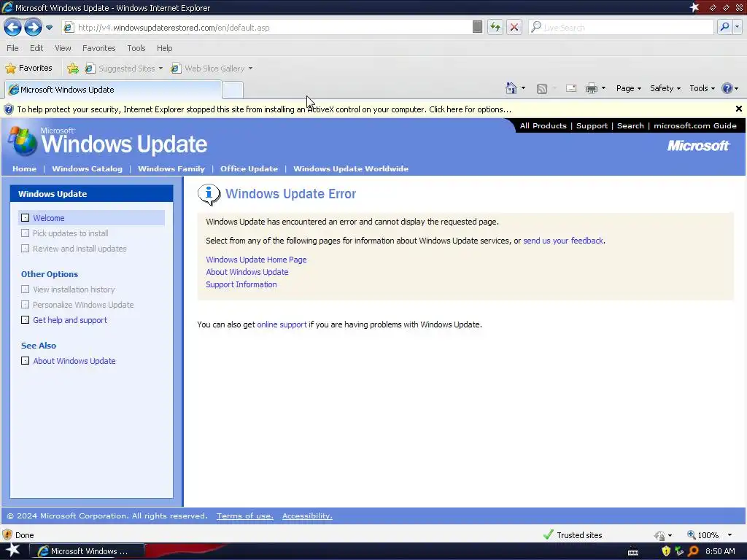Image resolution: width=747 pixels, height=560 pixels.
Task: Open the Home button dropdown arrow
Action: click(x=523, y=88)
